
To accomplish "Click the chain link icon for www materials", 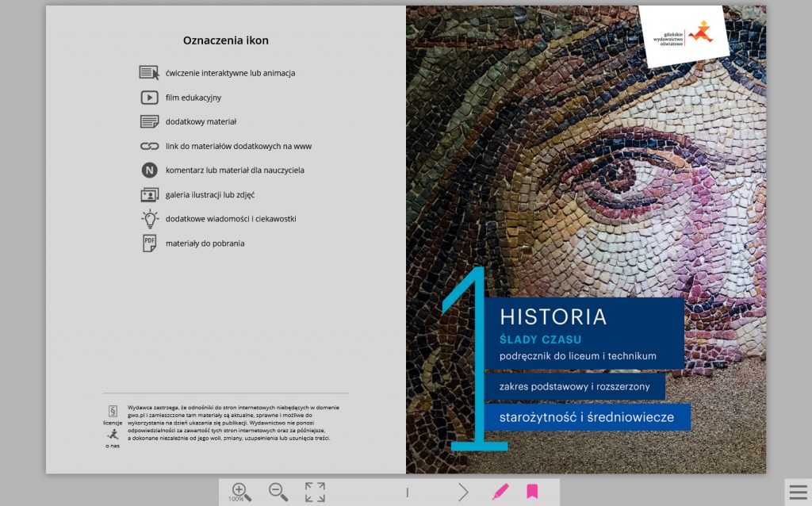I will [x=149, y=146].
